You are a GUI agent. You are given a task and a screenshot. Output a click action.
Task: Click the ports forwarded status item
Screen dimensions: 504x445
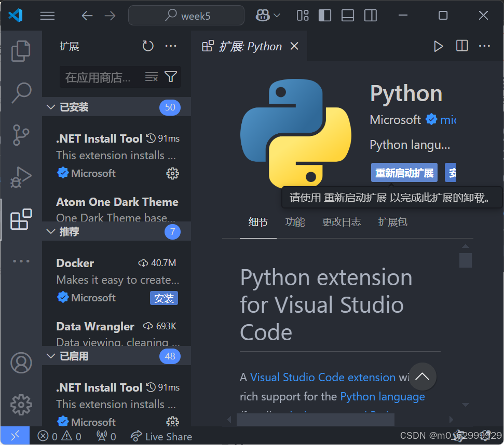click(106, 436)
